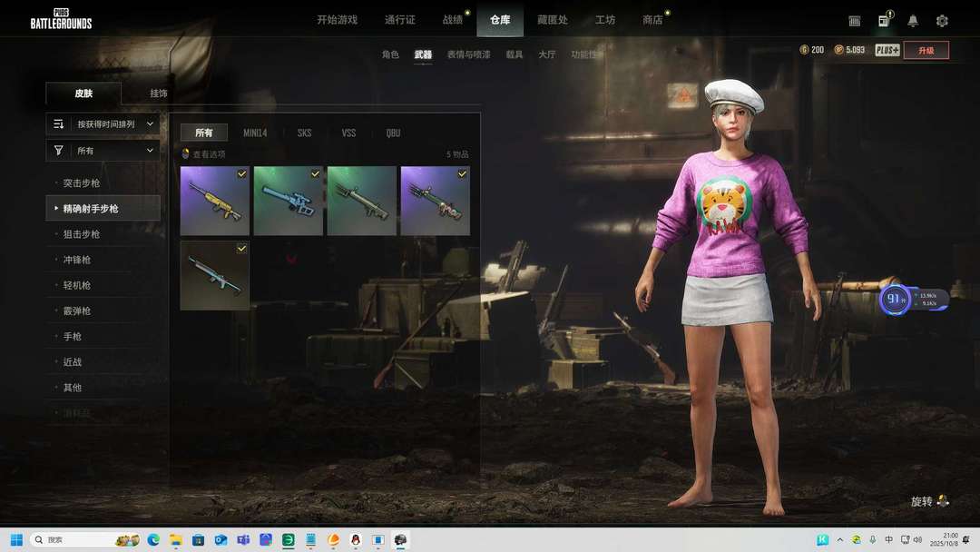Click the blue K icon in the tray
Screen dimensions: 980x552
822,539
